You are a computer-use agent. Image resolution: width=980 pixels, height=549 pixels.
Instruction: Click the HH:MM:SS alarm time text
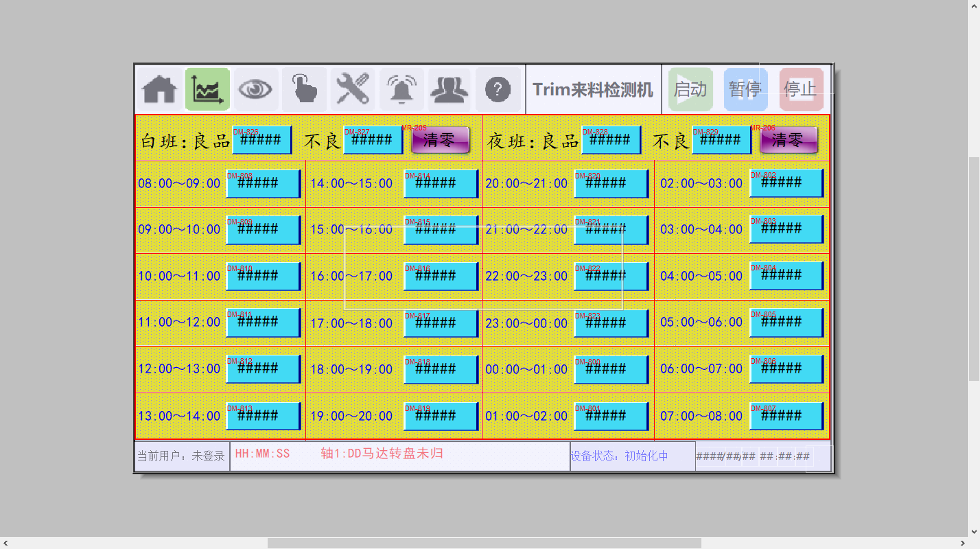262,454
